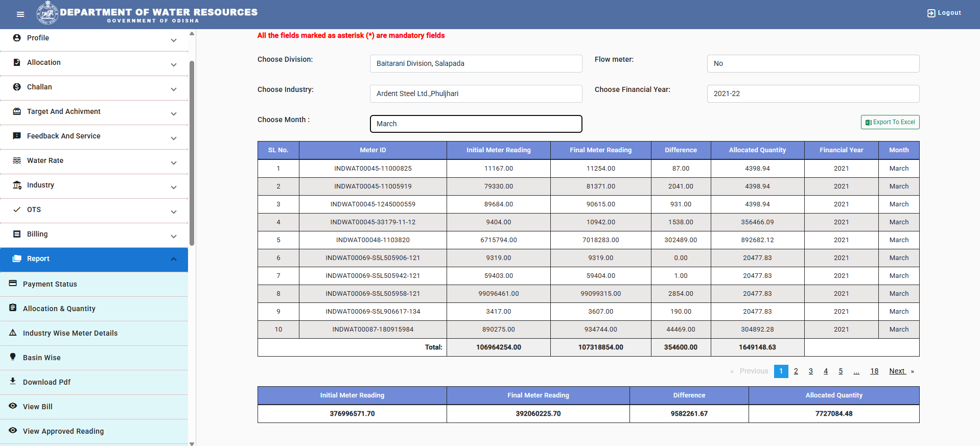
Task: Click the Profile user icon
Action: [x=17, y=38]
